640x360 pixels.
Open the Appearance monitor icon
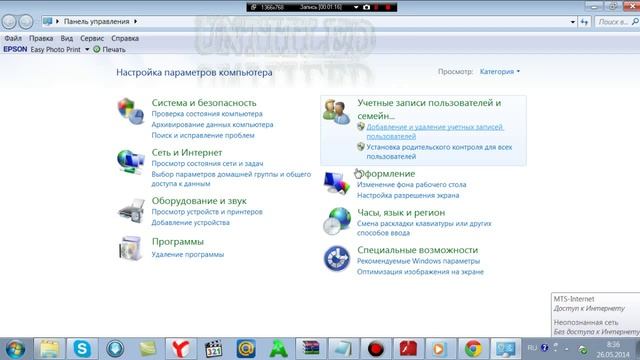click(x=337, y=183)
